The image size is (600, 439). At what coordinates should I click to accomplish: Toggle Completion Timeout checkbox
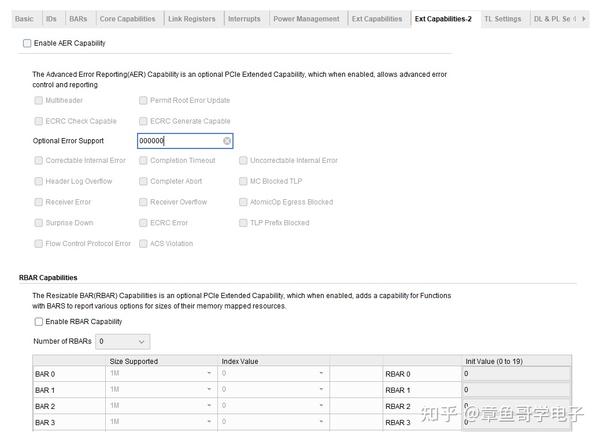(143, 161)
